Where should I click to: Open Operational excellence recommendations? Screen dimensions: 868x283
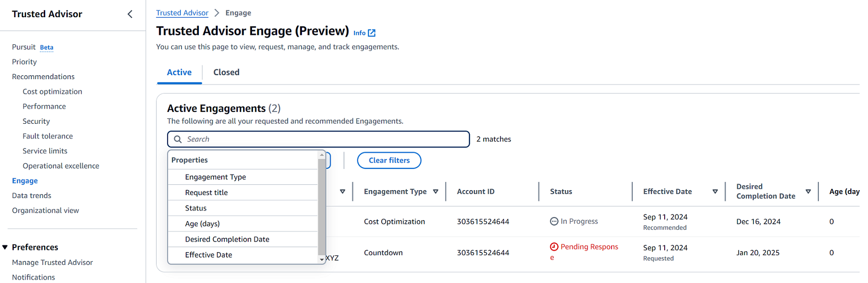(x=61, y=166)
